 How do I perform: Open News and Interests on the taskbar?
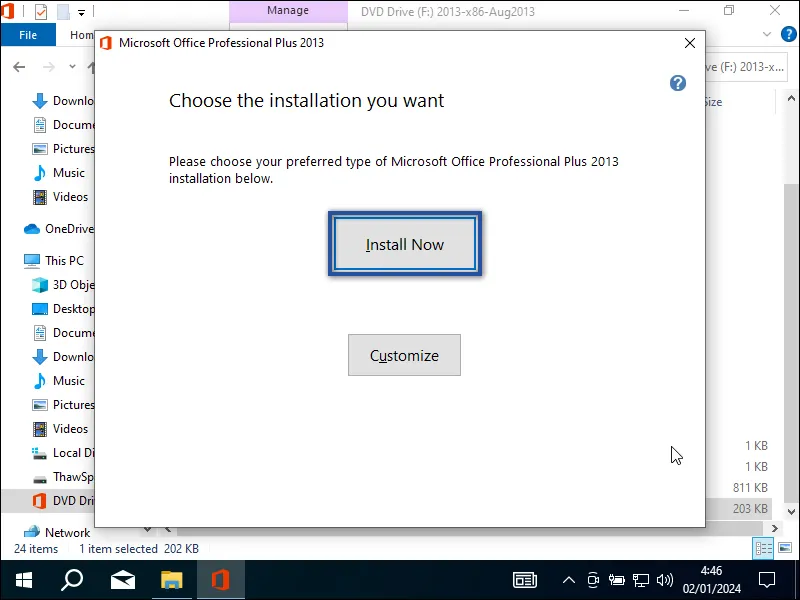click(x=524, y=579)
